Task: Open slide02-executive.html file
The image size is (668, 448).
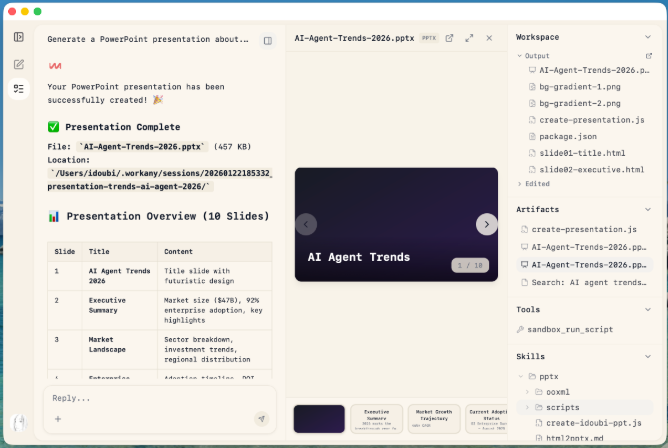Action: coord(586,170)
